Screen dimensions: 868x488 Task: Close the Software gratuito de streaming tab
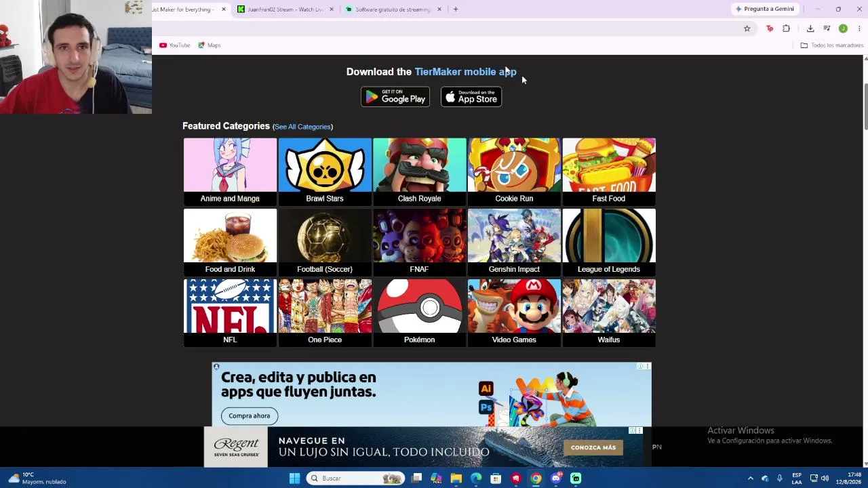coord(439,9)
